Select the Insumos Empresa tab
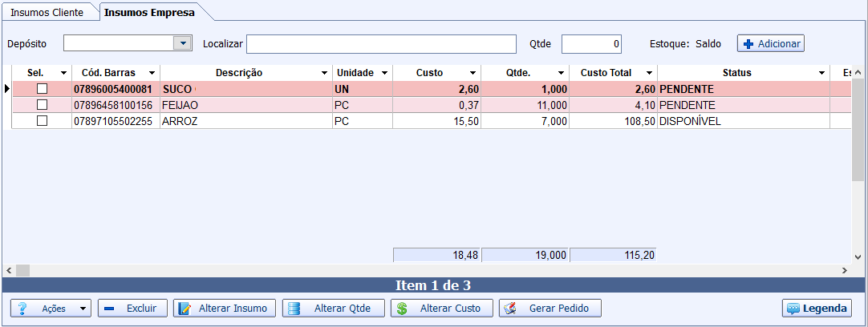 (149, 13)
